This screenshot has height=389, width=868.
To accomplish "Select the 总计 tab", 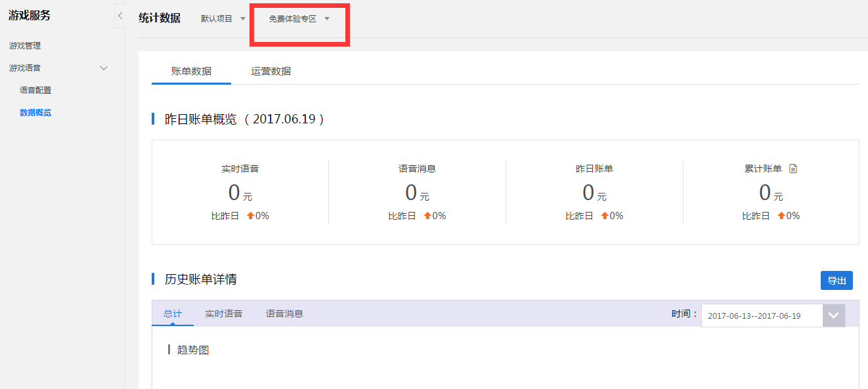I will (173, 314).
